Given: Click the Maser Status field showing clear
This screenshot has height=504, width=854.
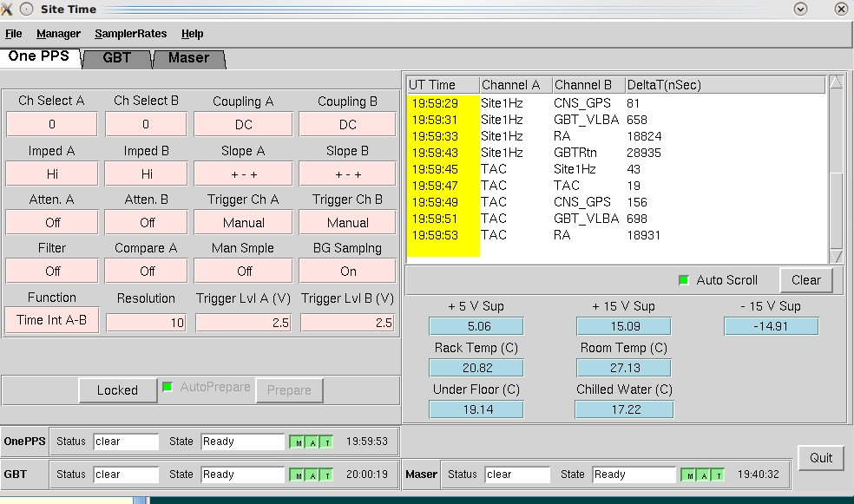Looking at the screenshot, I should (x=517, y=475).
